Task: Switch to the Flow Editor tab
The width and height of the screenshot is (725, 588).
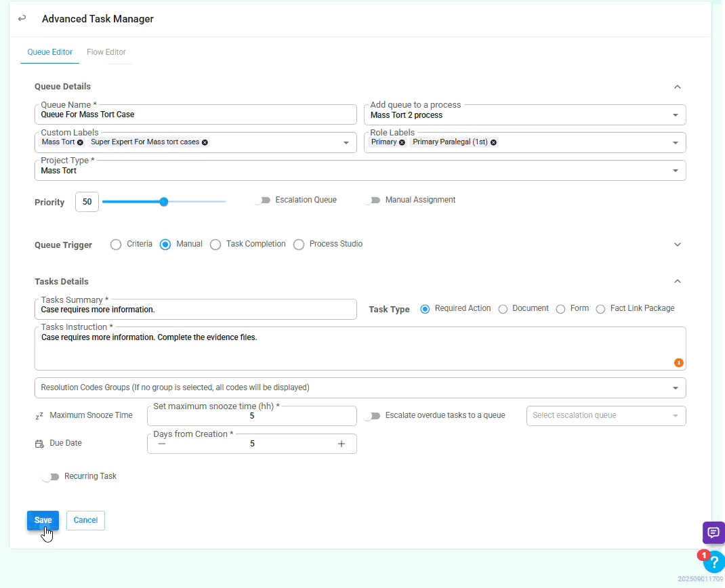Action: coord(106,52)
